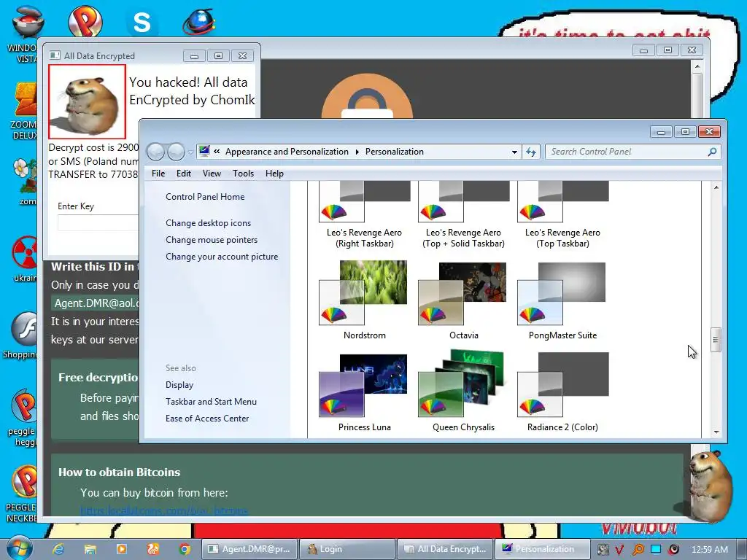Open Change mouse pointers link
The image size is (747, 560).
(x=212, y=239)
